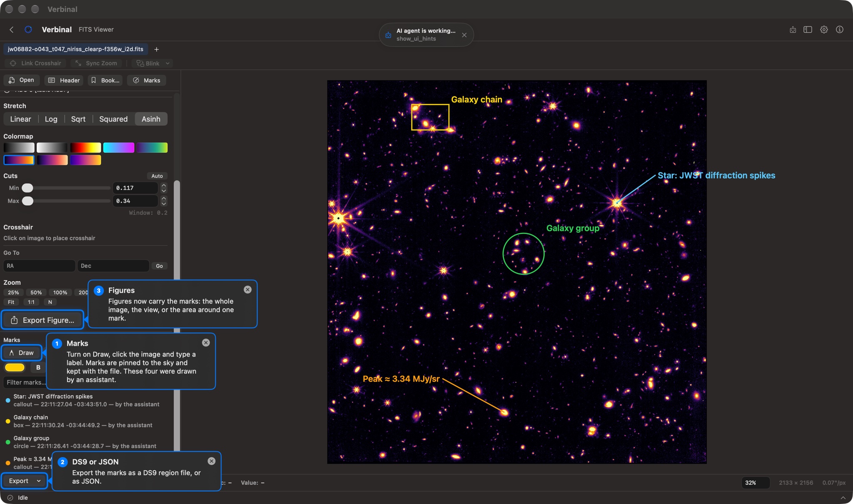Toggle Draw marks mode
Screen dimensions: 853x504
point(22,353)
